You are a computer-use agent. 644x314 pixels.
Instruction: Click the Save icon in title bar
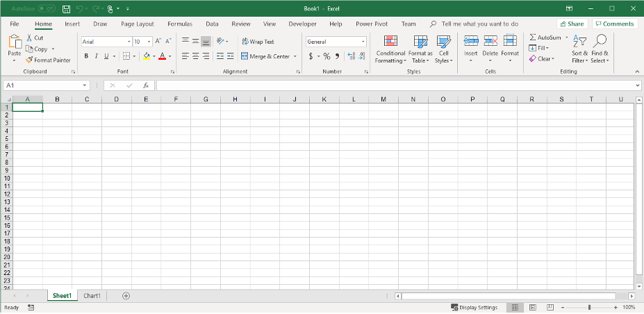click(66, 8)
